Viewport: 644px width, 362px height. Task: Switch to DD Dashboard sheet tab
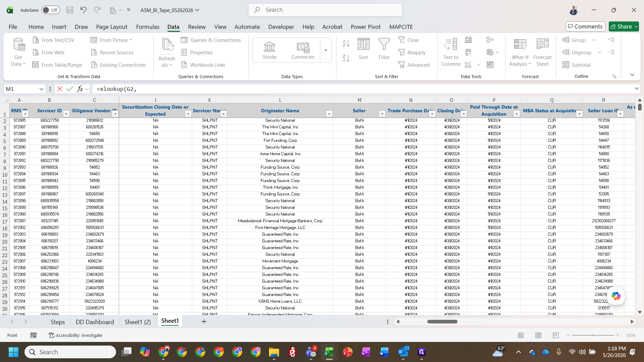coord(95,322)
